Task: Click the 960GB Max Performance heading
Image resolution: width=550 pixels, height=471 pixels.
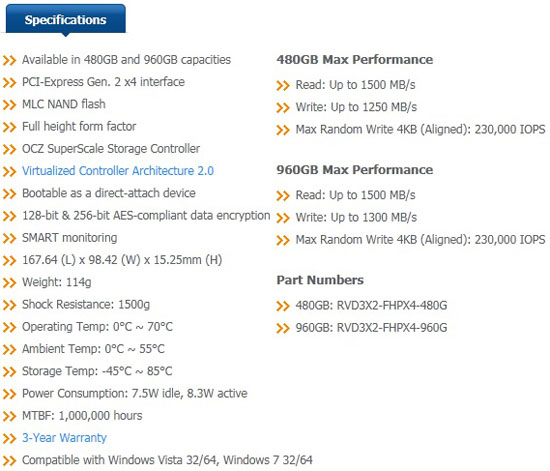Action: pyautogui.click(x=355, y=170)
